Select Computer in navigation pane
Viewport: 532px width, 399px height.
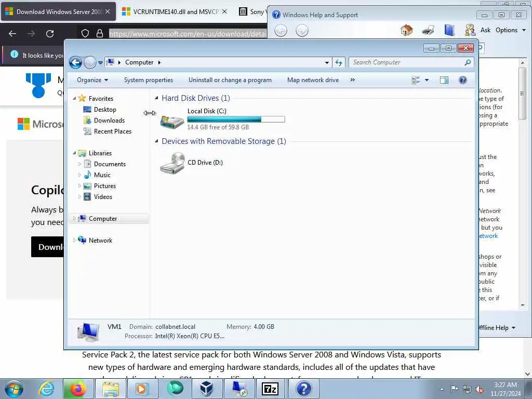click(109, 219)
